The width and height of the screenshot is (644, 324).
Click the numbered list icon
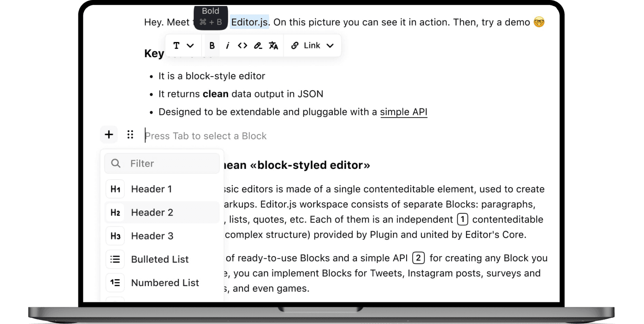point(115,283)
